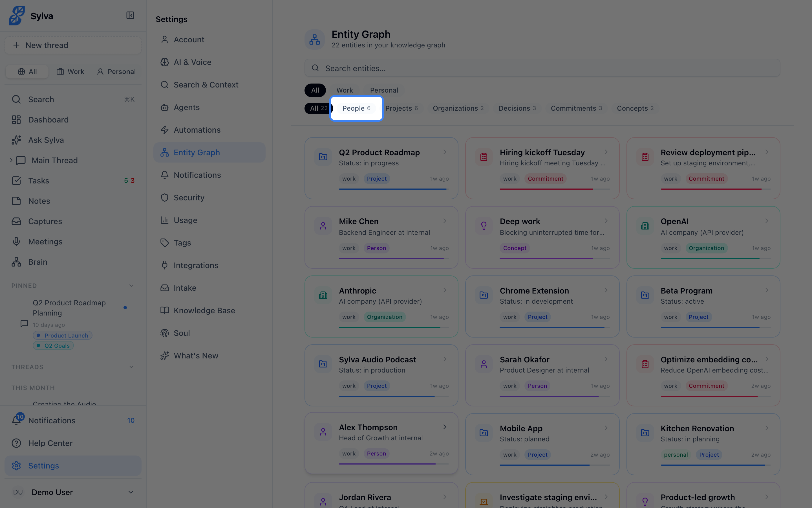Collapse the sidebar with the panel icon

pyautogui.click(x=130, y=16)
